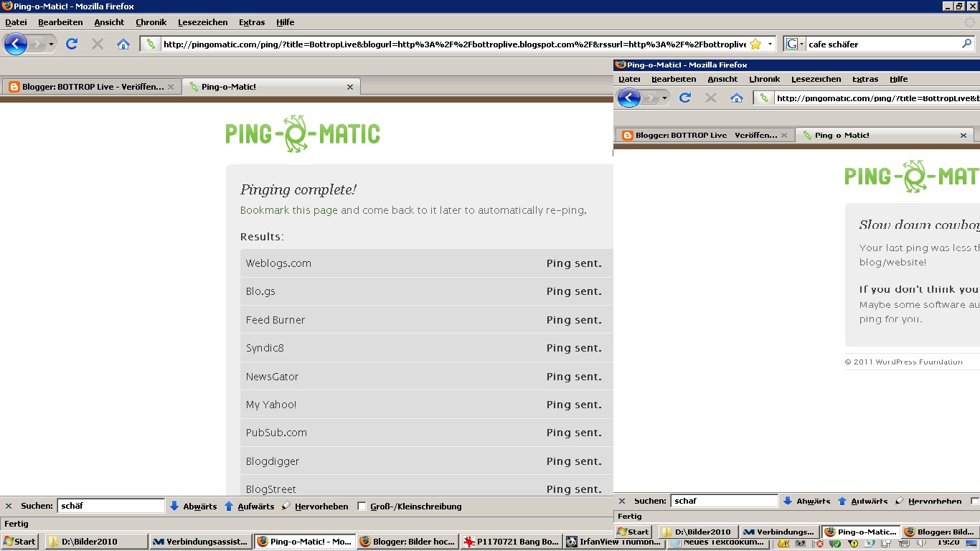
Task: Expand the address bar URL dropdown next to the star
Action: 770,44
